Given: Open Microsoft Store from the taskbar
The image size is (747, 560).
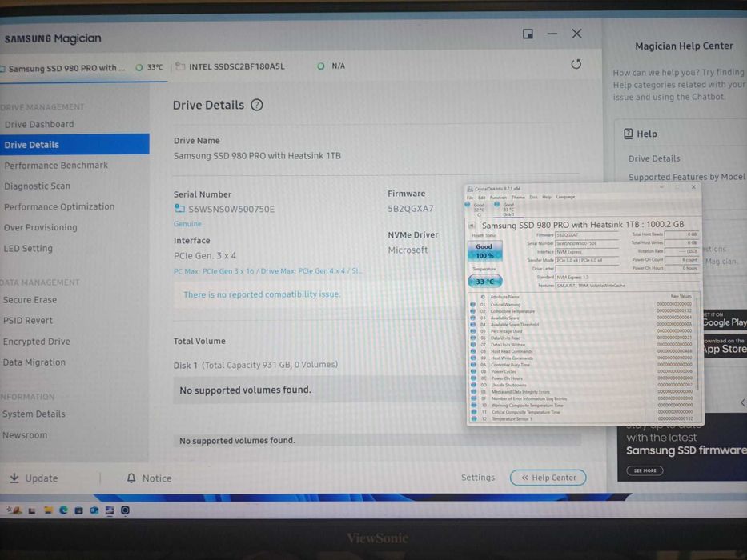Looking at the screenshot, I should pyautogui.click(x=78, y=510).
